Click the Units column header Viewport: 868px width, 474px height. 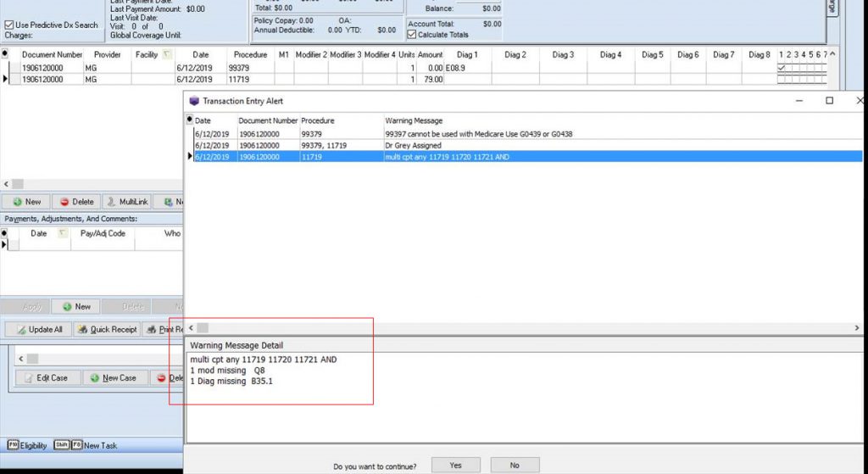(406, 55)
